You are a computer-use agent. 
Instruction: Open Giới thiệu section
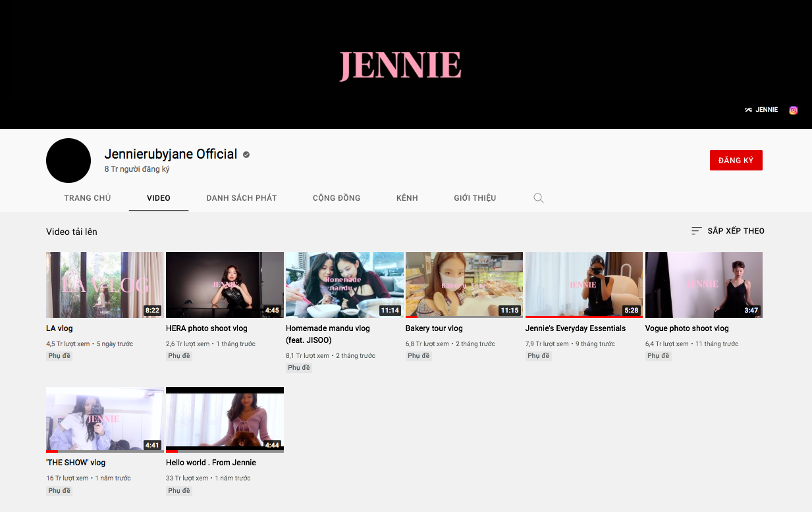click(x=475, y=197)
